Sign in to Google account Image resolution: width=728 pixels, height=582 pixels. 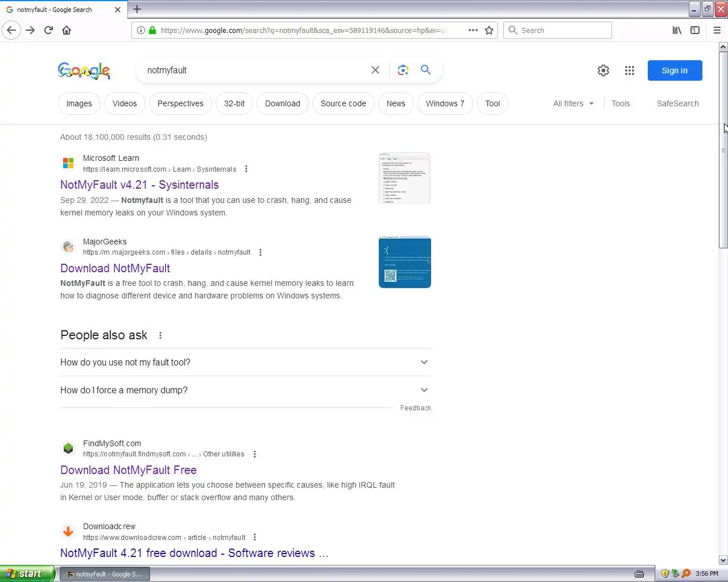(675, 70)
